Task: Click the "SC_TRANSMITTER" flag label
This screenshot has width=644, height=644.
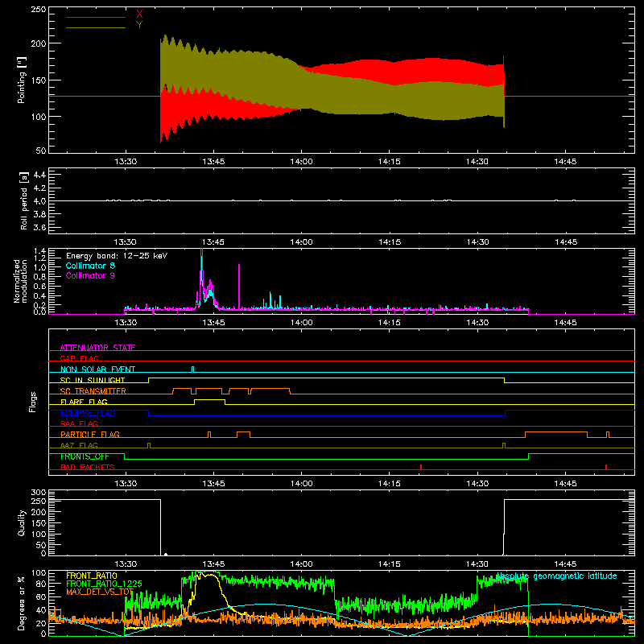Action: [93, 391]
